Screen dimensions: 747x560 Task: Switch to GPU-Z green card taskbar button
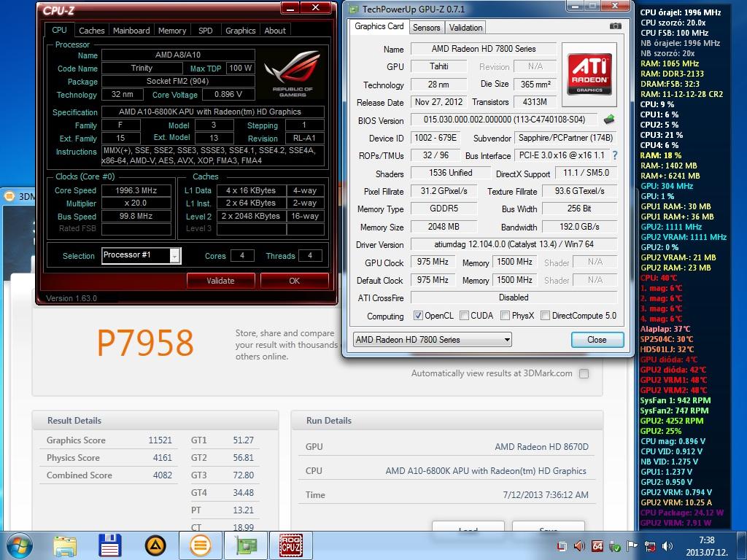pos(245,545)
